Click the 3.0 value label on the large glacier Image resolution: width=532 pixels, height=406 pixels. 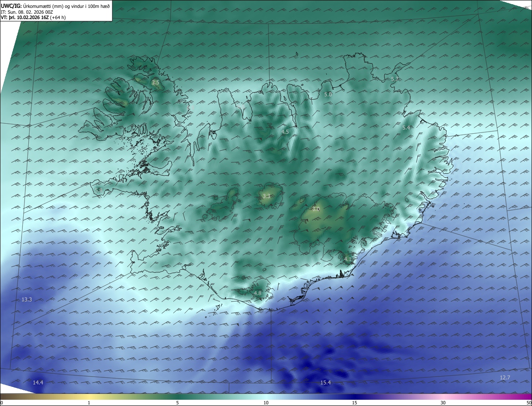(x=315, y=209)
